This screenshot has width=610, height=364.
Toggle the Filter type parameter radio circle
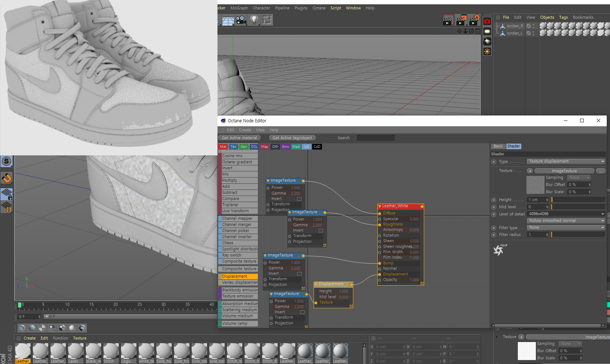494,228
